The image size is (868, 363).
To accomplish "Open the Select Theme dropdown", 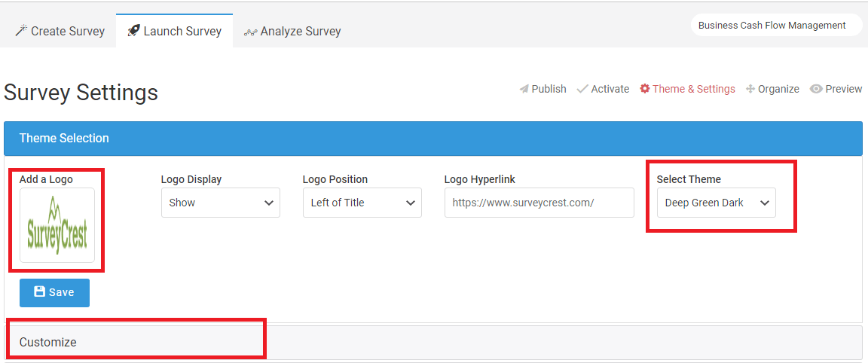I will pos(716,203).
